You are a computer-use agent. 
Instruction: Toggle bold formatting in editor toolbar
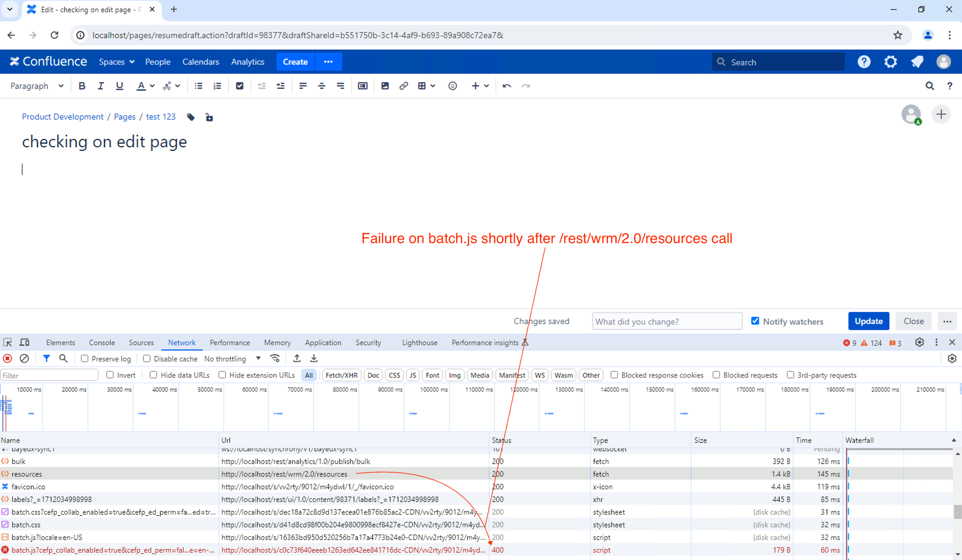pyautogui.click(x=82, y=86)
